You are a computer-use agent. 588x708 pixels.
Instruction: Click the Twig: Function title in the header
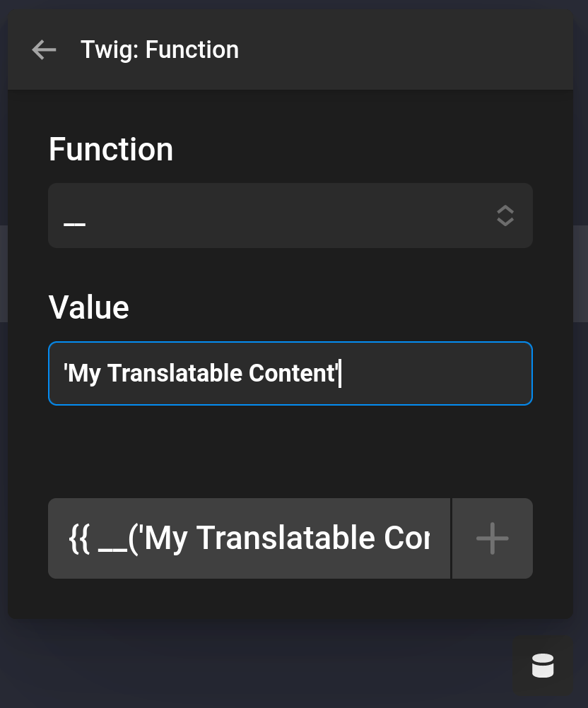[x=160, y=49]
